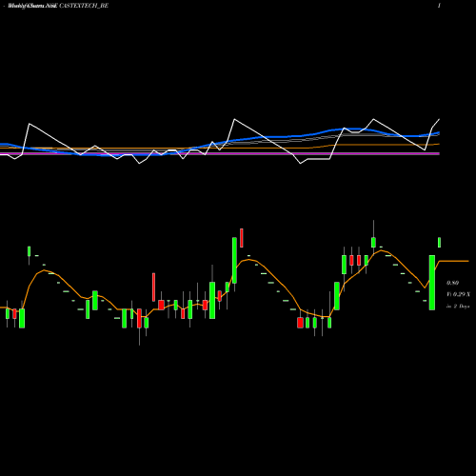Click the magenta horizontal baseline in the indicator panel

pos(220,153)
